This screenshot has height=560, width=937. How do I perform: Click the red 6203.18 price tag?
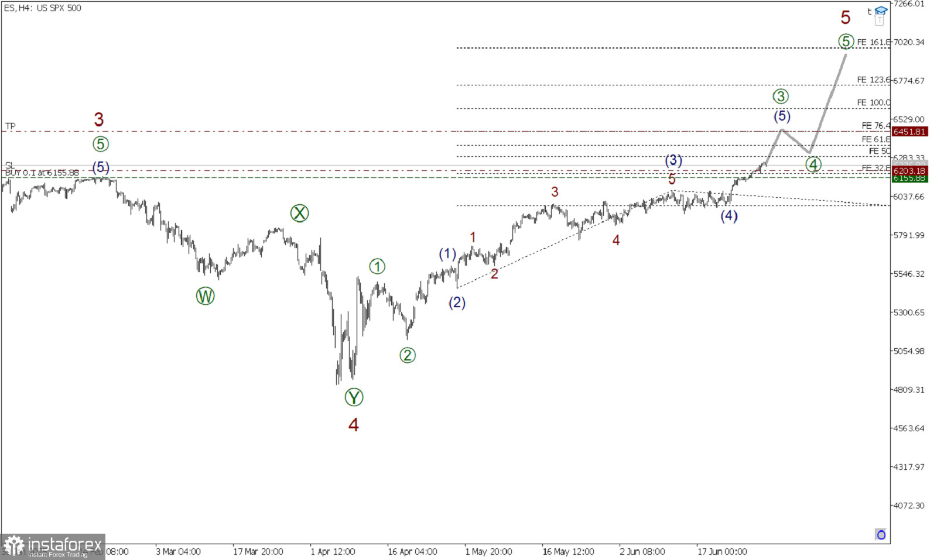tap(909, 171)
